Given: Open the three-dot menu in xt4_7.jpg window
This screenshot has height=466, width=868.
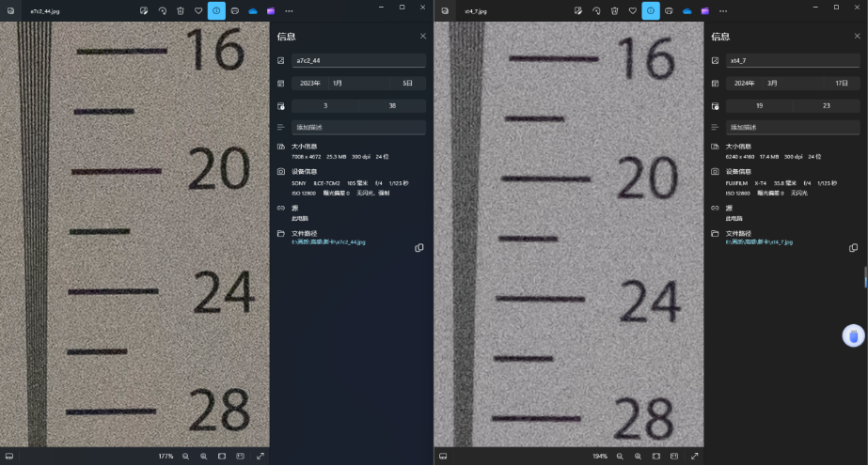Looking at the screenshot, I should pyautogui.click(x=723, y=10).
